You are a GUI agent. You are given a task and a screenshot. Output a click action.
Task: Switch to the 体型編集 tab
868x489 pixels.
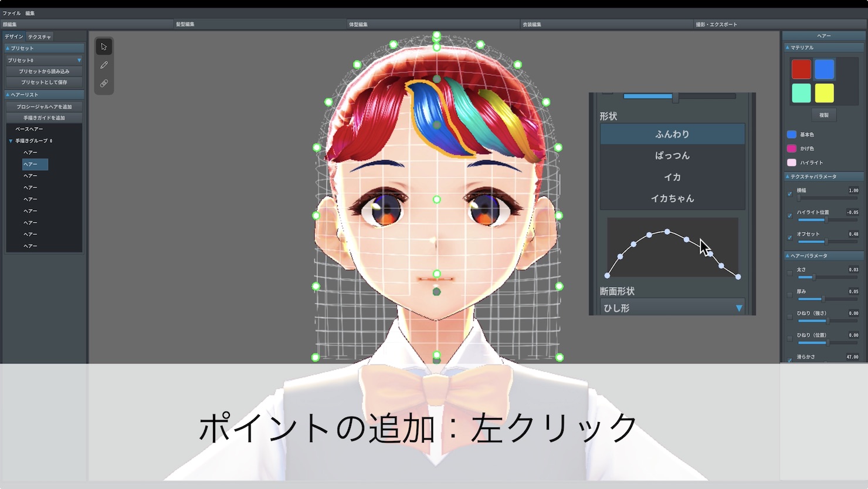(433, 24)
